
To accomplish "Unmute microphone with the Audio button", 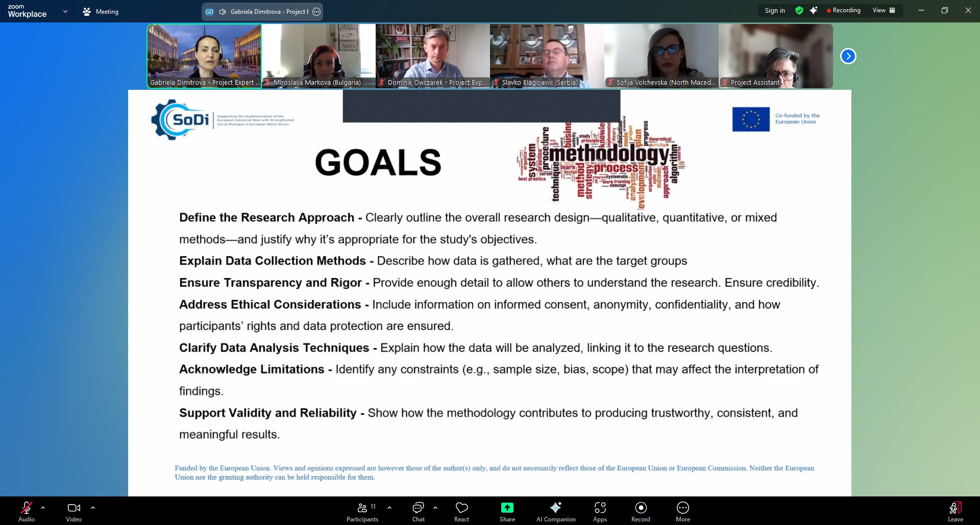I will point(27,511).
